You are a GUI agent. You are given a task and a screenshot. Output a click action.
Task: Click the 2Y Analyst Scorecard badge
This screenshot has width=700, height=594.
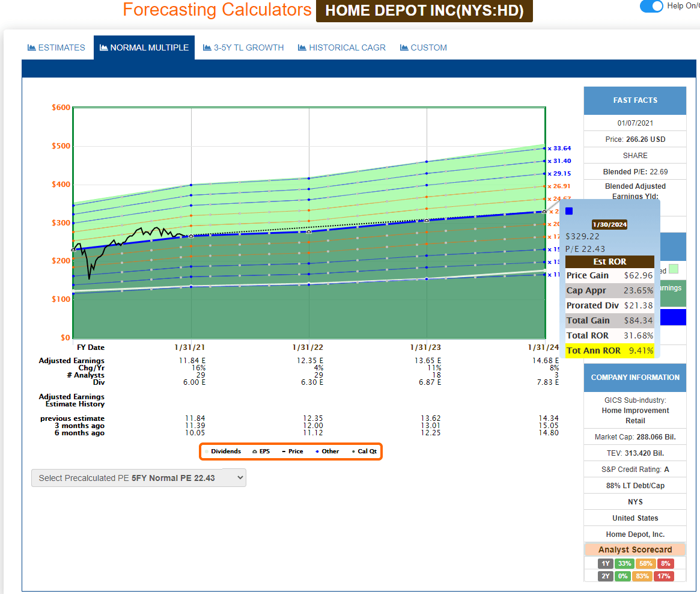tap(606, 576)
